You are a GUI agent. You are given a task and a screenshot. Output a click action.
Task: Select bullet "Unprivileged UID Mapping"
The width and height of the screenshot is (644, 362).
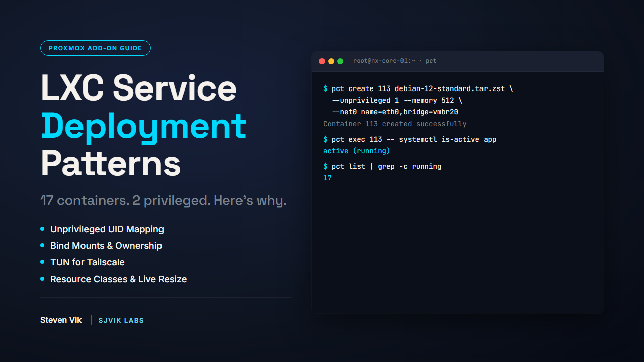(x=107, y=229)
